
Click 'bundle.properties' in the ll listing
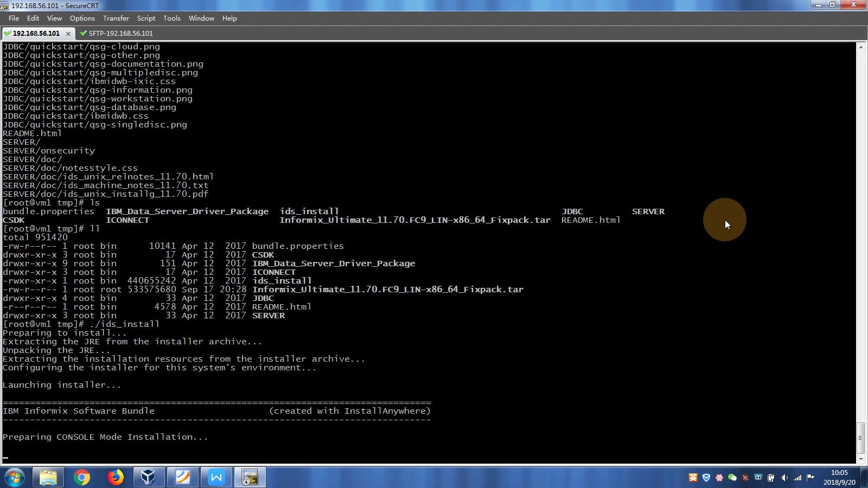pyautogui.click(x=298, y=246)
